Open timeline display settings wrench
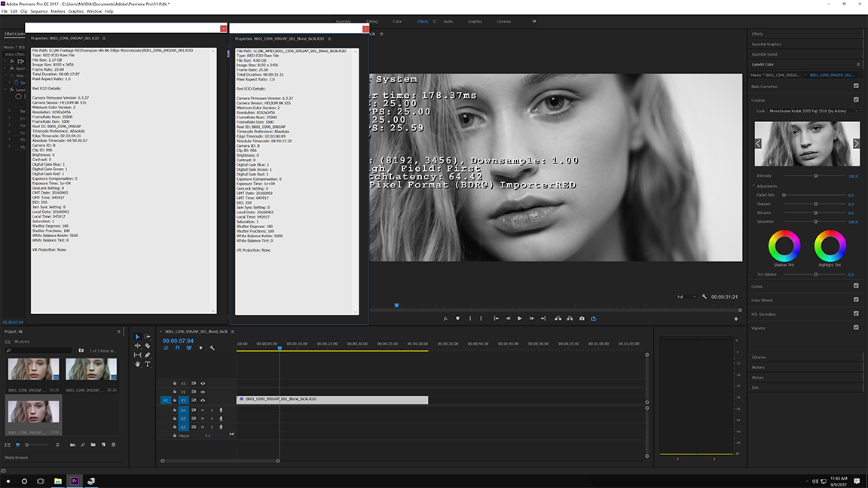 212,348
